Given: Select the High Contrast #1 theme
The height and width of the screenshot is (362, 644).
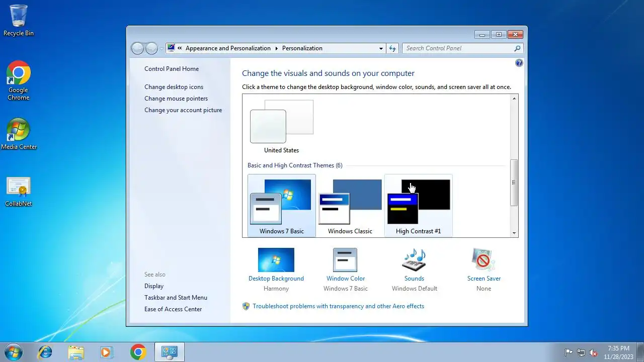Looking at the screenshot, I should 419,205.
